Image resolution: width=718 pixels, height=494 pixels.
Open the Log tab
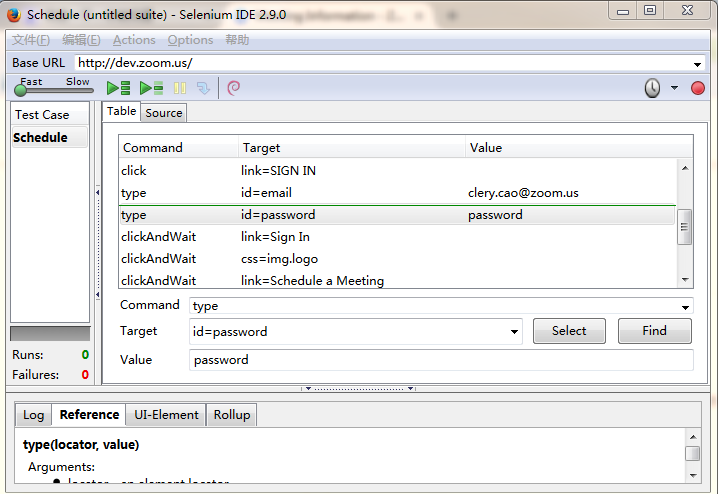click(x=33, y=415)
